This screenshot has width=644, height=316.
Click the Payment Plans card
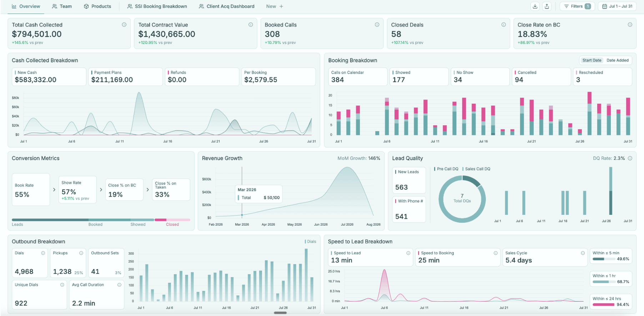pos(125,76)
